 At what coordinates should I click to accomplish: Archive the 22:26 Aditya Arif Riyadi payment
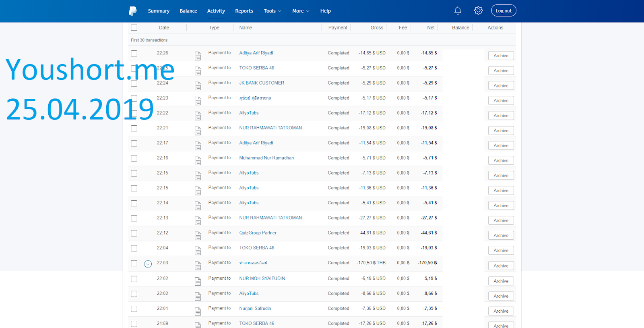click(x=501, y=56)
